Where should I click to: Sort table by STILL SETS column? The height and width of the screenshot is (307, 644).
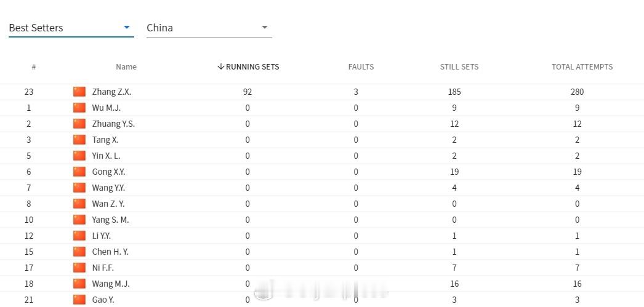[459, 67]
